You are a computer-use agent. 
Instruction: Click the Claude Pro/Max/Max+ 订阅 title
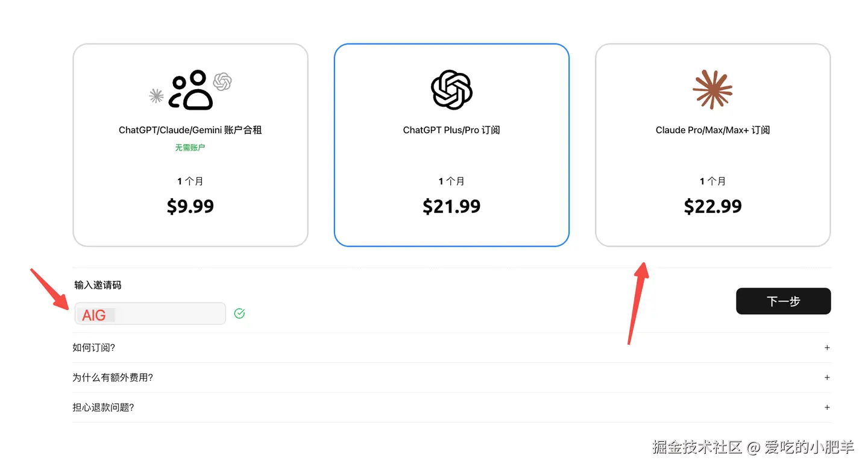(712, 130)
